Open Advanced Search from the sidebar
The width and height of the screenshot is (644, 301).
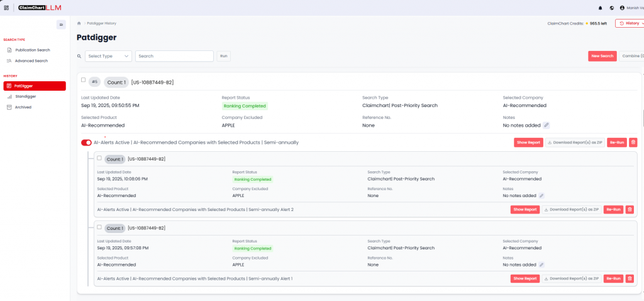coord(31,60)
